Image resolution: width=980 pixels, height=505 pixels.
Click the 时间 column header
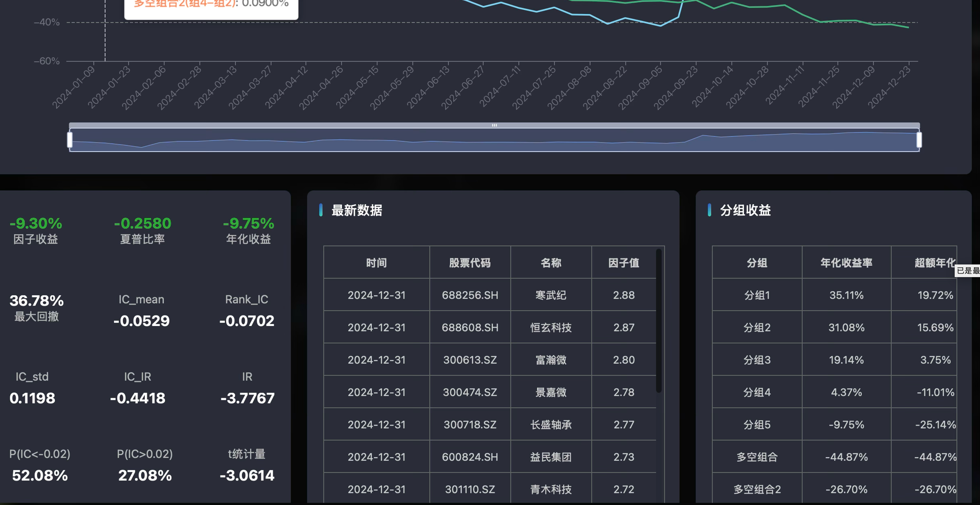[376, 263]
